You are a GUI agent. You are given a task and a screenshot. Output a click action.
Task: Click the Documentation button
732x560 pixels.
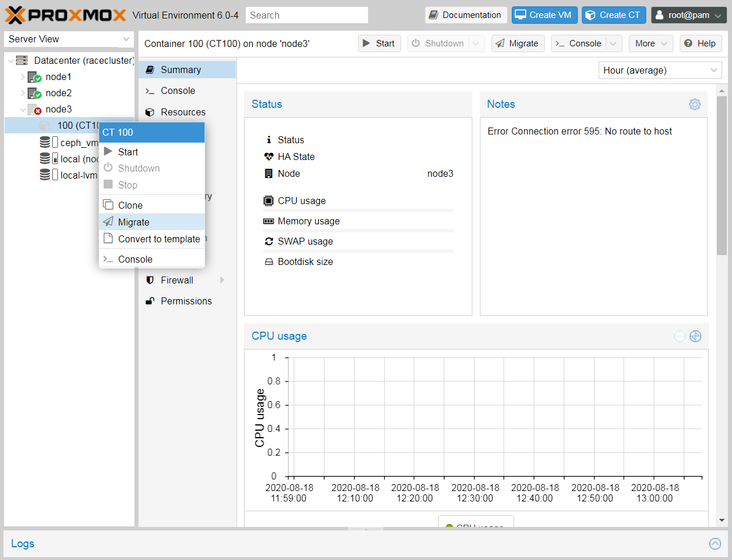click(x=466, y=15)
